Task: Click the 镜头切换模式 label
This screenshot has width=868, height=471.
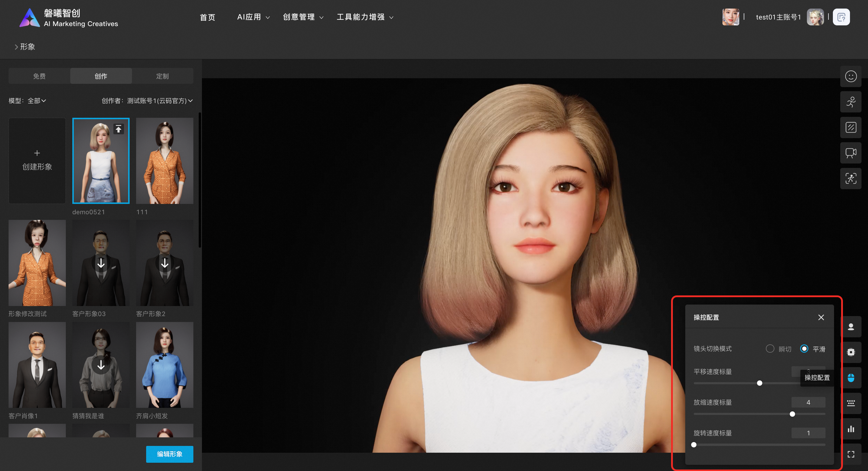Action: point(712,349)
